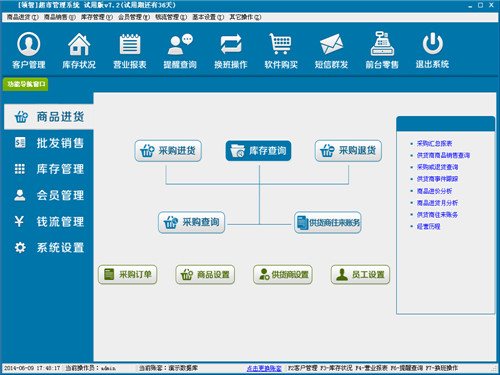Open 商品进价分析 link
Screen dimensions: 500x375
434,191
